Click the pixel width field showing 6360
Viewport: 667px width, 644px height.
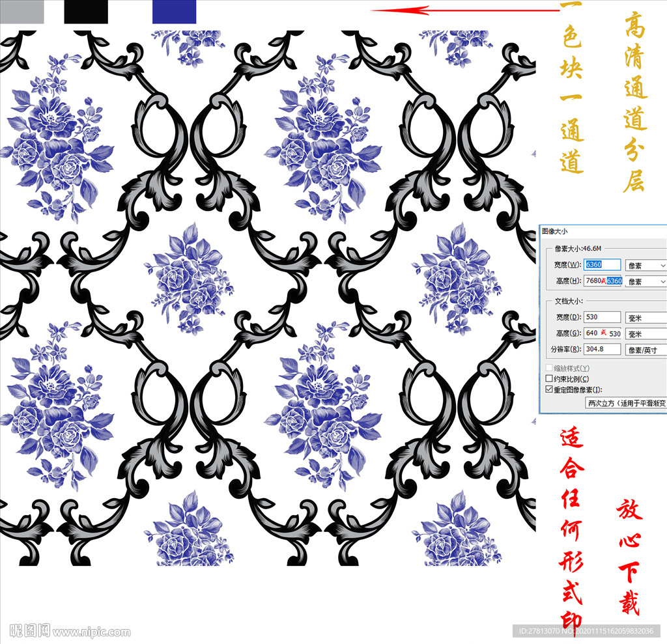pyautogui.click(x=602, y=264)
